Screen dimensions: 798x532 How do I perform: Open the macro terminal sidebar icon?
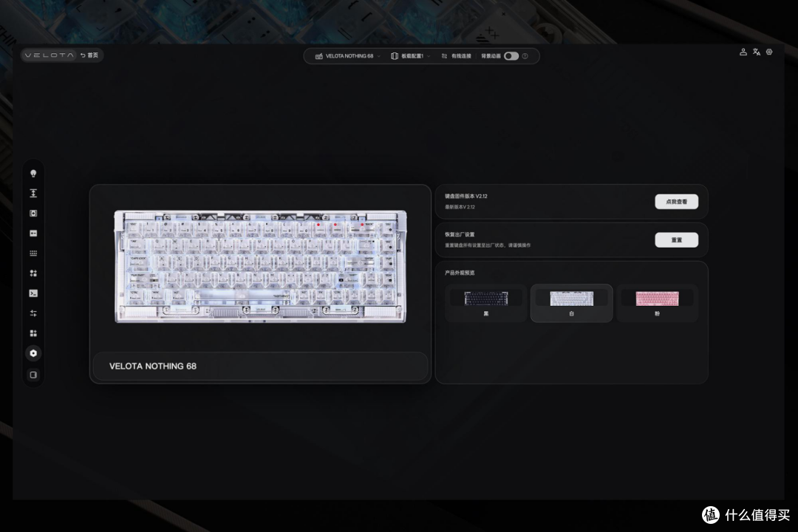[x=33, y=293]
